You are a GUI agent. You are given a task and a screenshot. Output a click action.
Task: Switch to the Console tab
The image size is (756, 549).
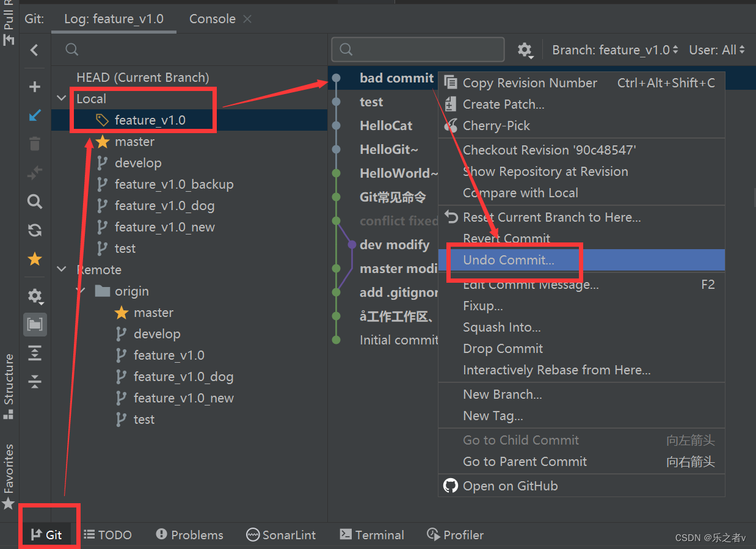pyautogui.click(x=212, y=19)
